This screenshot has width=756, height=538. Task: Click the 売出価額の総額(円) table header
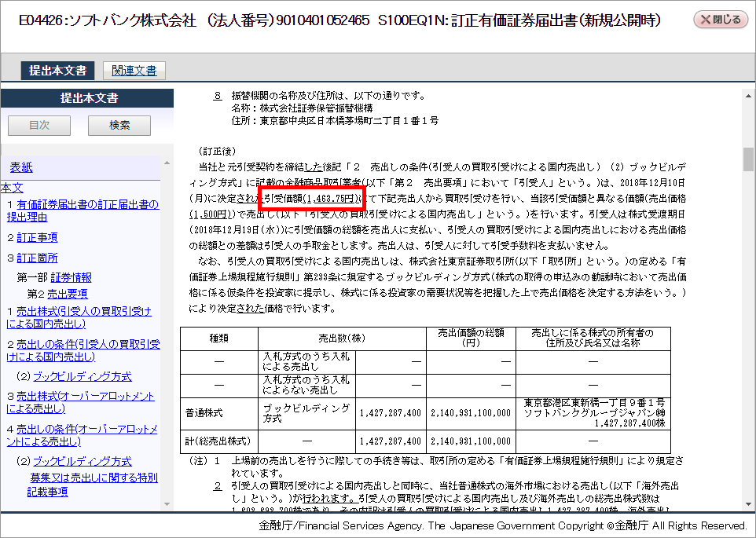(x=471, y=339)
